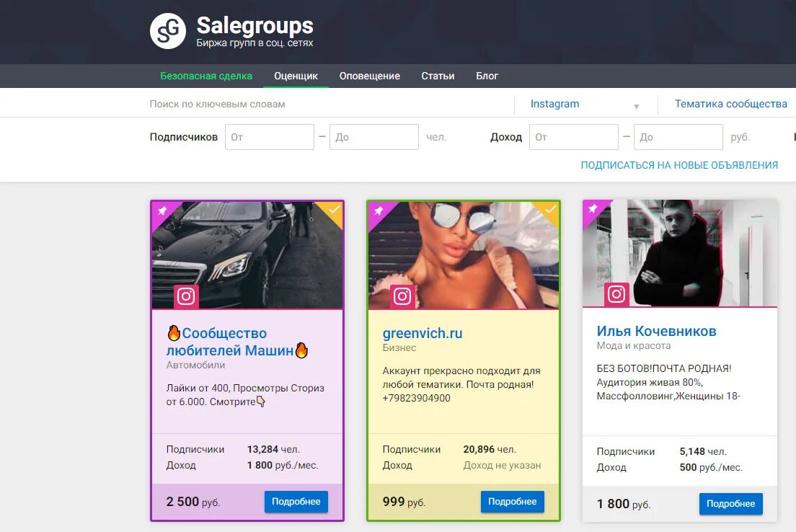This screenshot has height=532, width=796.
Task: Click Instagram badge on the car listing
Action: (x=186, y=296)
